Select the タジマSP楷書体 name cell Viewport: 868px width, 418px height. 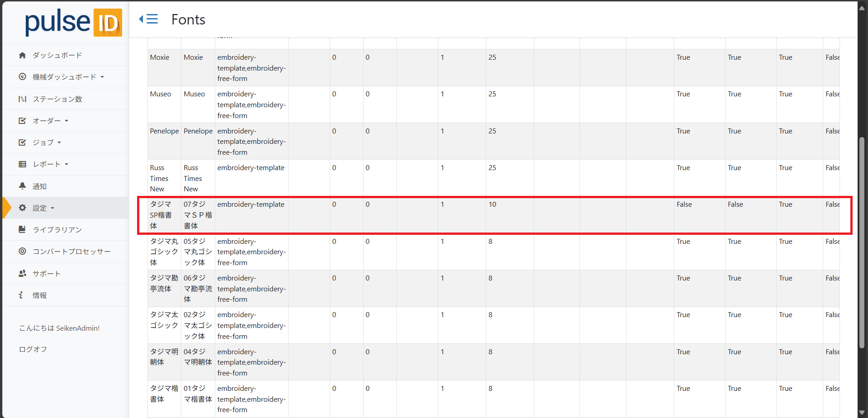(164, 215)
